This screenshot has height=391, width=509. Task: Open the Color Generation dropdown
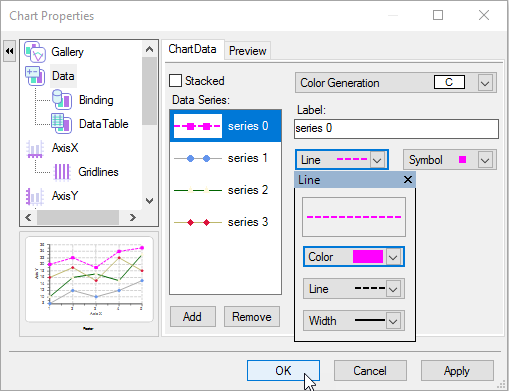(485, 83)
